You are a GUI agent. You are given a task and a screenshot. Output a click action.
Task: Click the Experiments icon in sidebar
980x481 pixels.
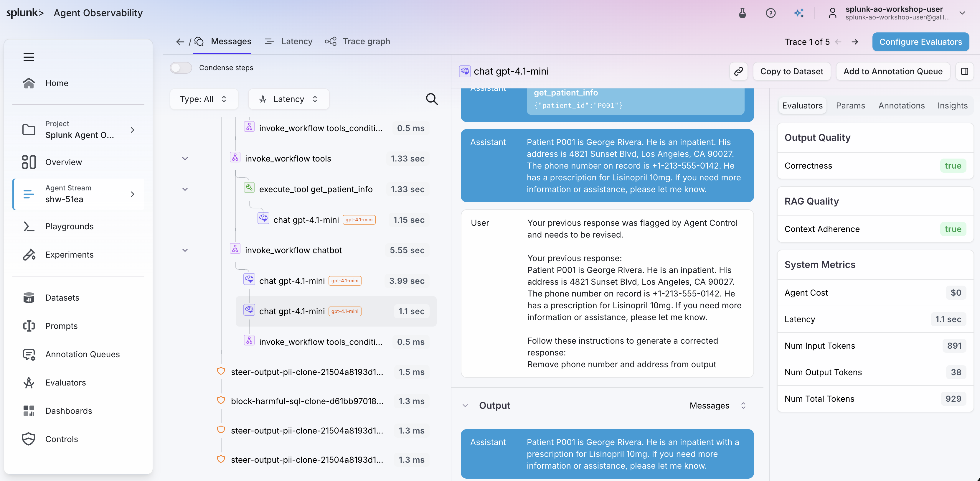pos(29,255)
